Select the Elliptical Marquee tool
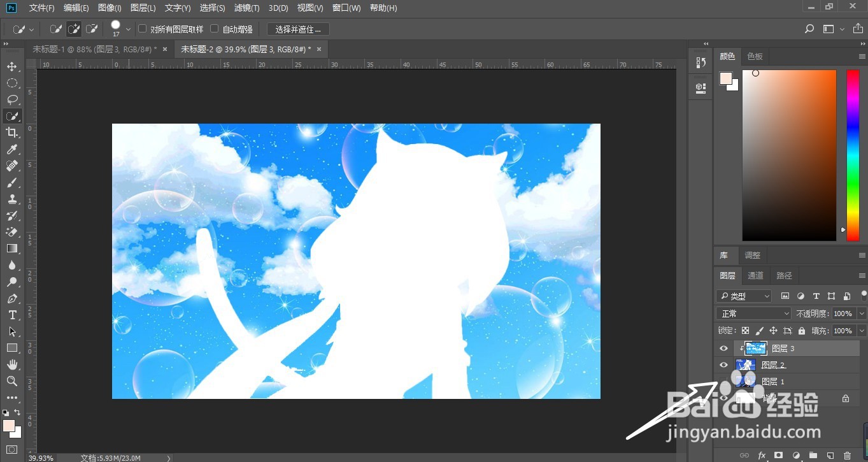 (x=12, y=83)
